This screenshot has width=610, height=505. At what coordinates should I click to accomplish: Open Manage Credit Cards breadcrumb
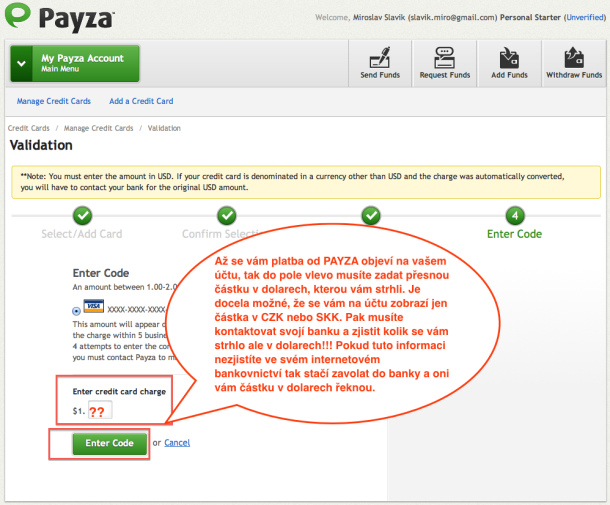[x=98, y=128]
